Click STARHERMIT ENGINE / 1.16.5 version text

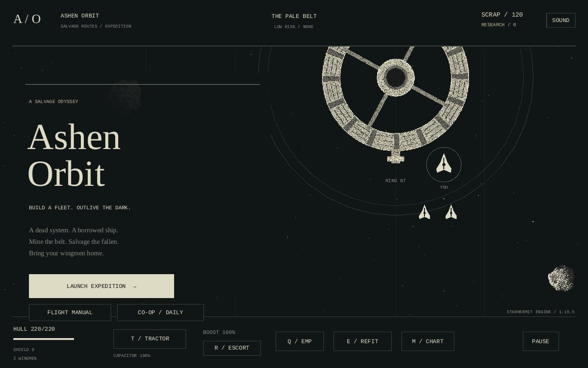pos(541,312)
